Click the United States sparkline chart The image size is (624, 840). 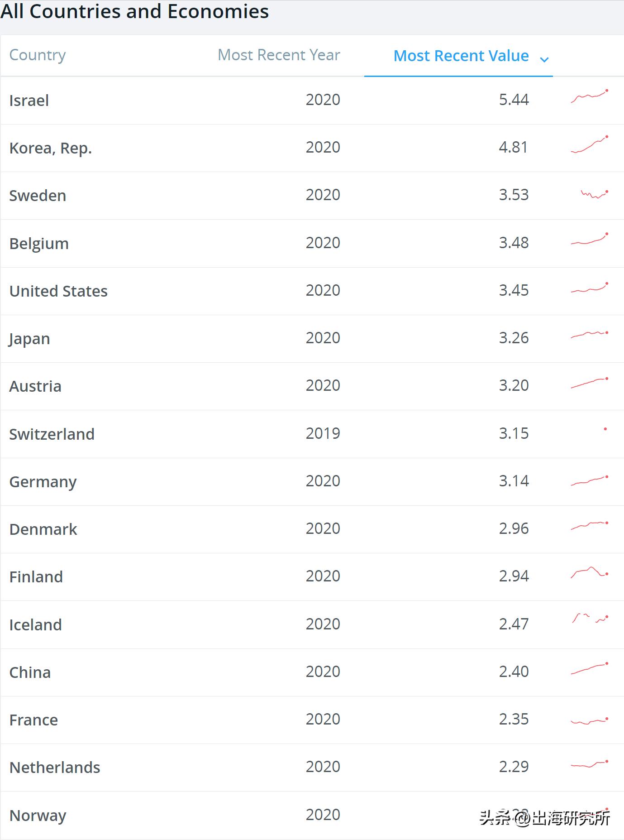pos(589,288)
